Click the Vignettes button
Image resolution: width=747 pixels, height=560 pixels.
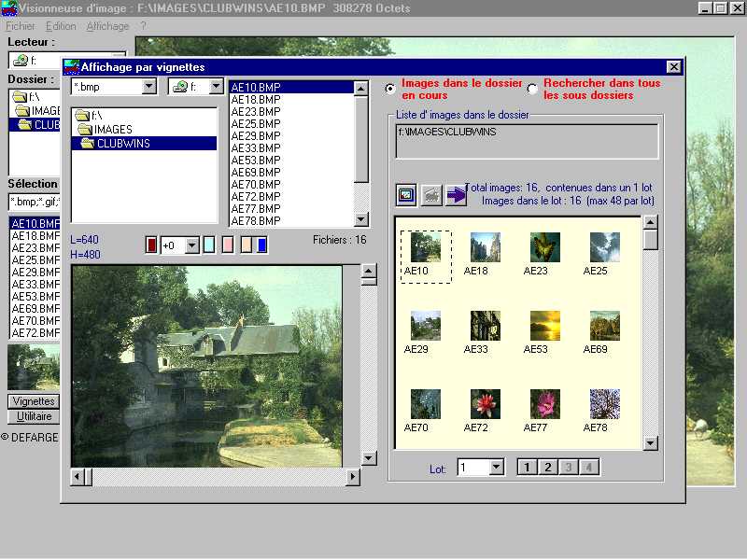pyautogui.click(x=34, y=400)
